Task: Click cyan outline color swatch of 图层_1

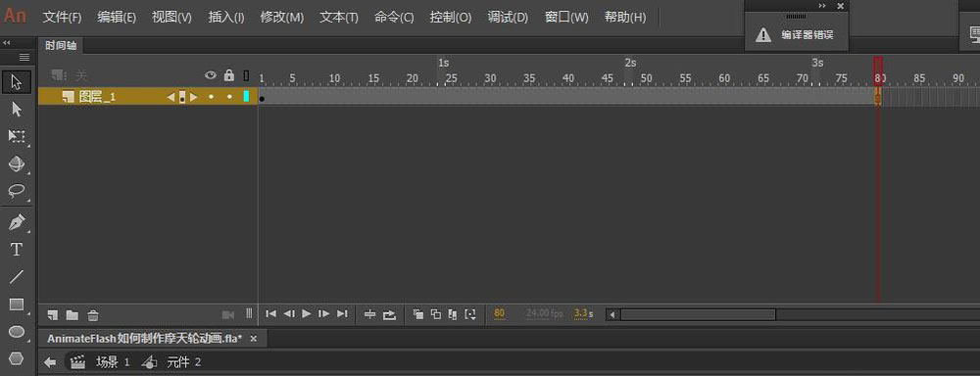Action: point(246,96)
